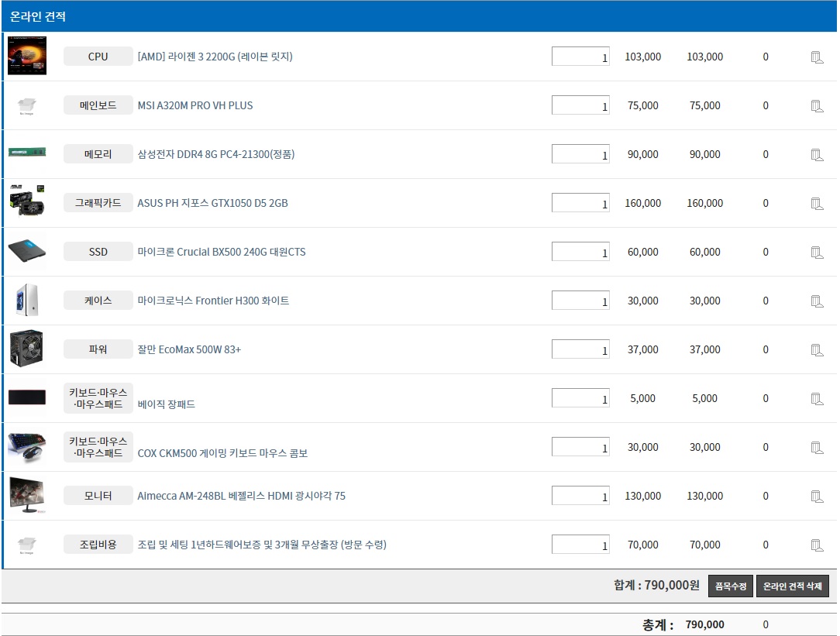
Task: Open the 마이크론 Crucial BX500 240G link
Action: 221,252
